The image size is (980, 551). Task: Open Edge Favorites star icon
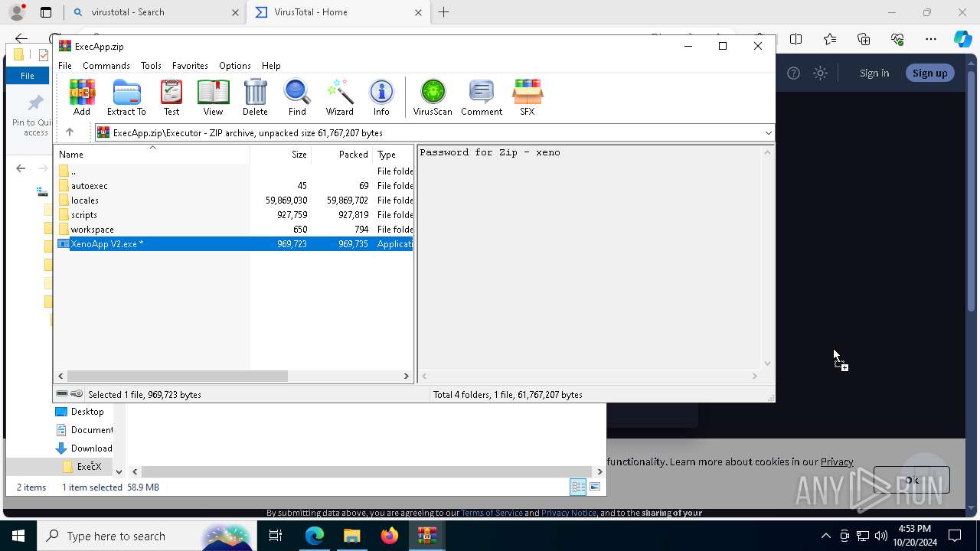tap(830, 39)
